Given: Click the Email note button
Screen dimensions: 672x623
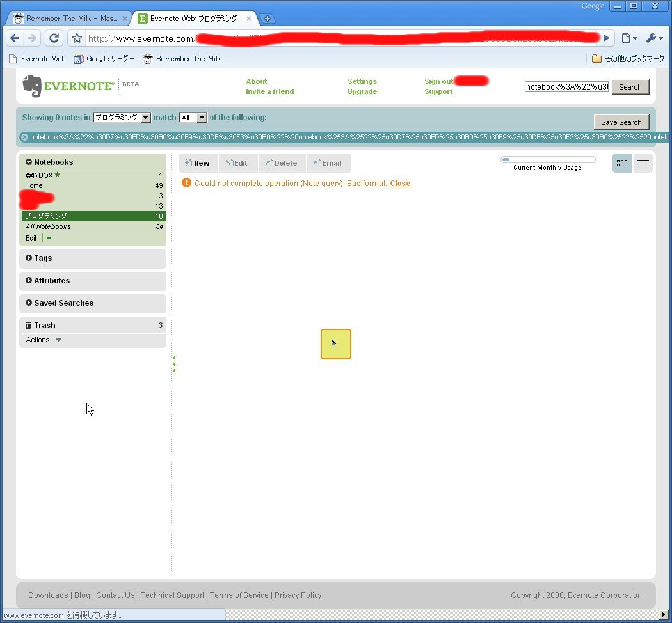Looking at the screenshot, I should pos(328,162).
